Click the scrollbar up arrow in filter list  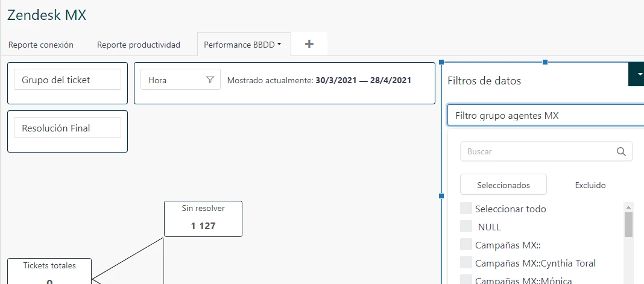pyautogui.click(x=628, y=206)
